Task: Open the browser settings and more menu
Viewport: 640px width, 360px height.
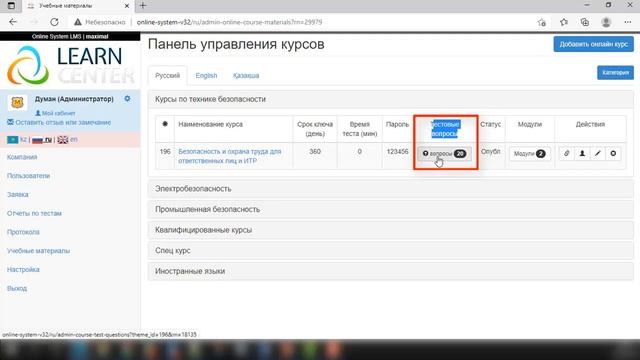Action: pyautogui.click(x=628, y=22)
